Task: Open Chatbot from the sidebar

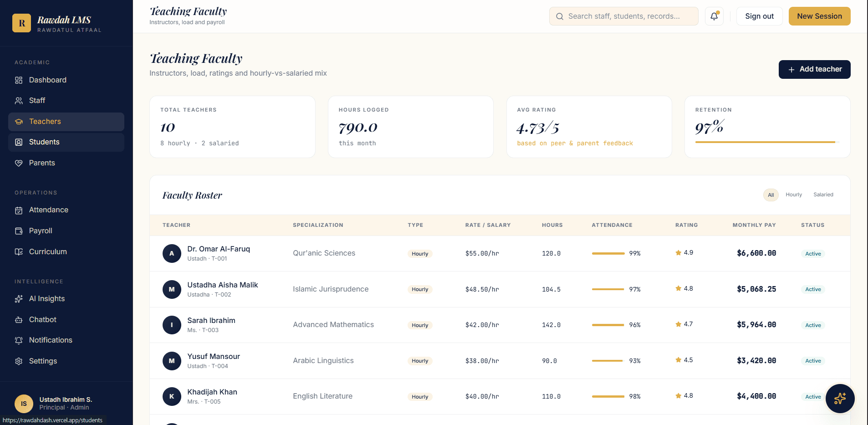Action: pos(66,320)
